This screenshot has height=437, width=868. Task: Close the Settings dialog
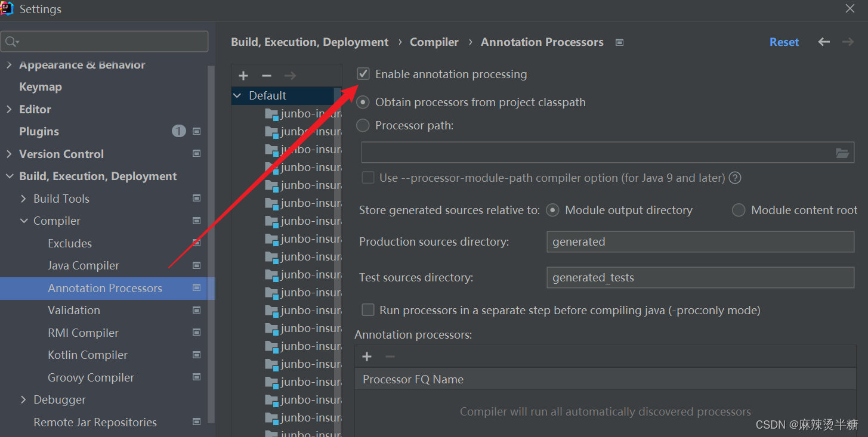[x=850, y=8]
